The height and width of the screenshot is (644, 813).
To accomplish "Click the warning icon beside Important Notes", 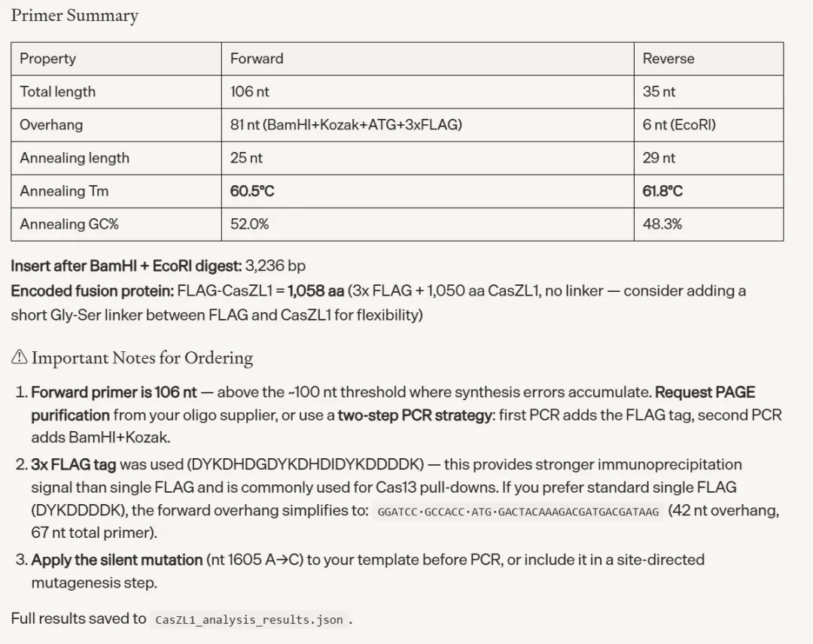I will 19,358.
